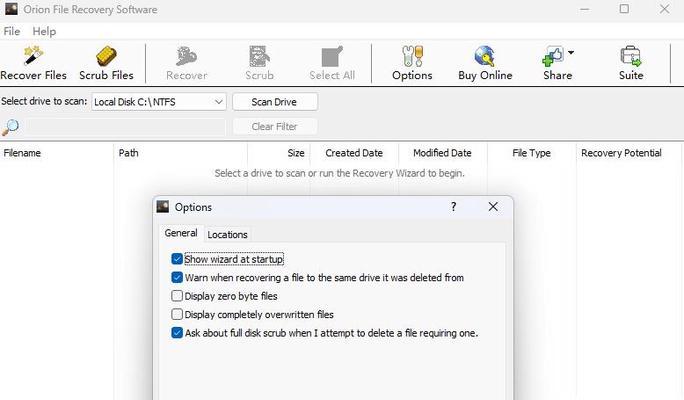Click the greyed Scrub toolbar icon
Screen dimensions: 684x400
coord(259,57)
